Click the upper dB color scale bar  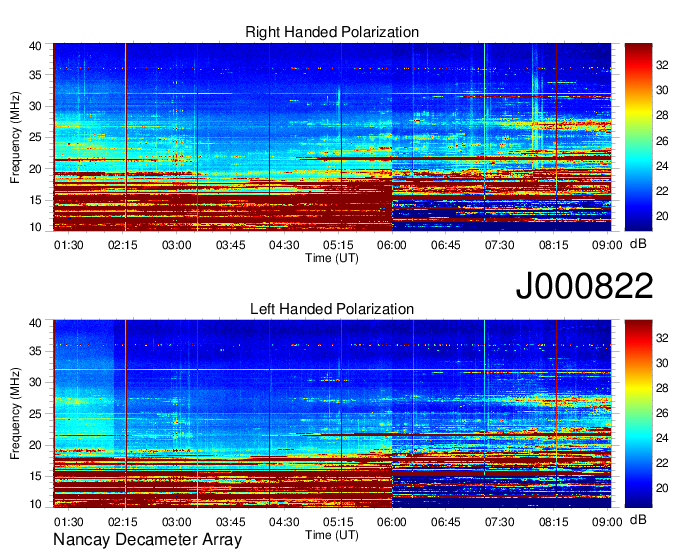pos(638,137)
